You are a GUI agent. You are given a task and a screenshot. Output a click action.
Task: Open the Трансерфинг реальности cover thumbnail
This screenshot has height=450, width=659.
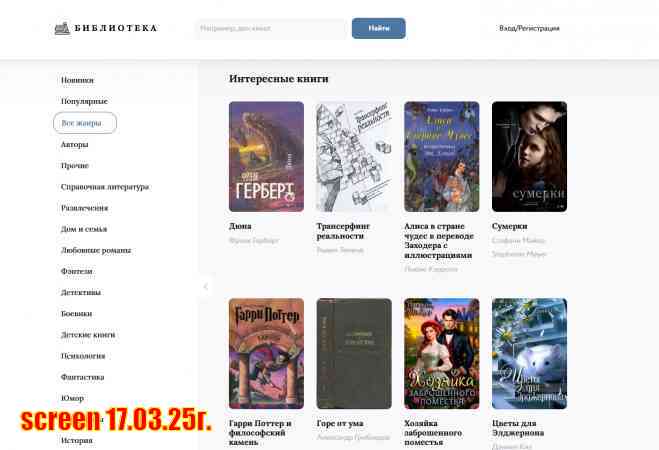tap(354, 157)
